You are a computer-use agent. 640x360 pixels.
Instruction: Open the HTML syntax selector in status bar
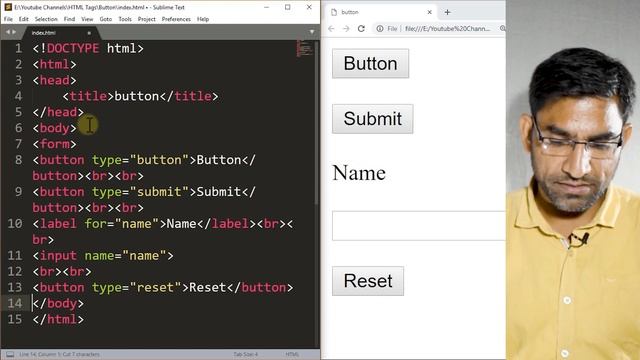click(x=292, y=354)
